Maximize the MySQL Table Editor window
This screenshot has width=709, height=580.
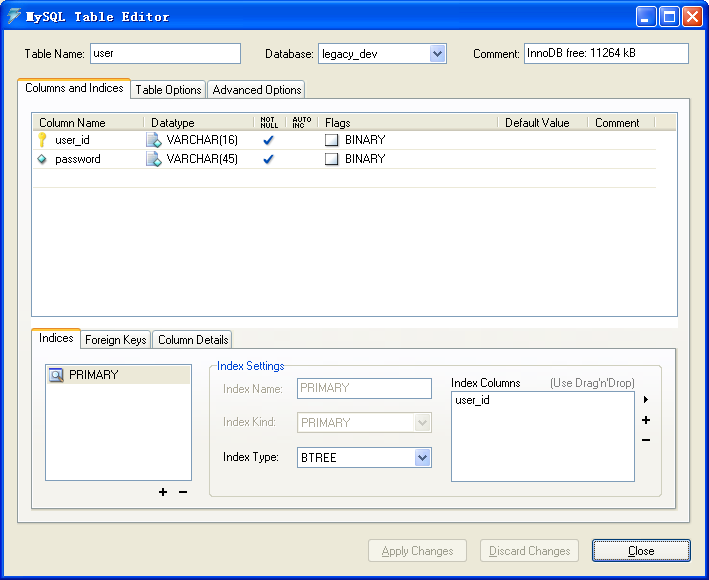point(669,17)
